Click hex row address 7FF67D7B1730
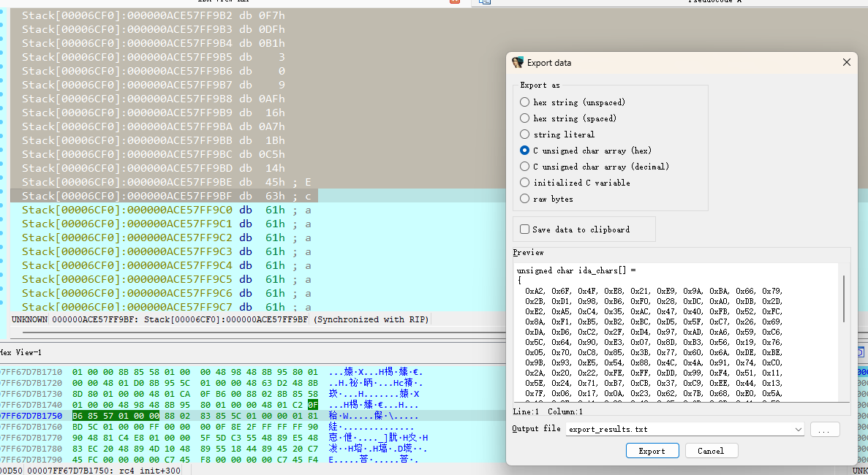 tap(31, 394)
